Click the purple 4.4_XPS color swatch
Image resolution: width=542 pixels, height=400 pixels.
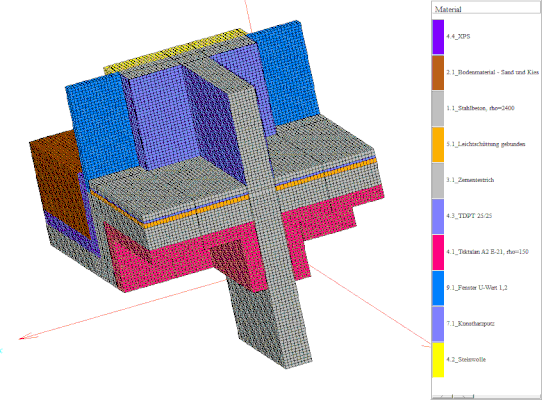(x=438, y=37)
